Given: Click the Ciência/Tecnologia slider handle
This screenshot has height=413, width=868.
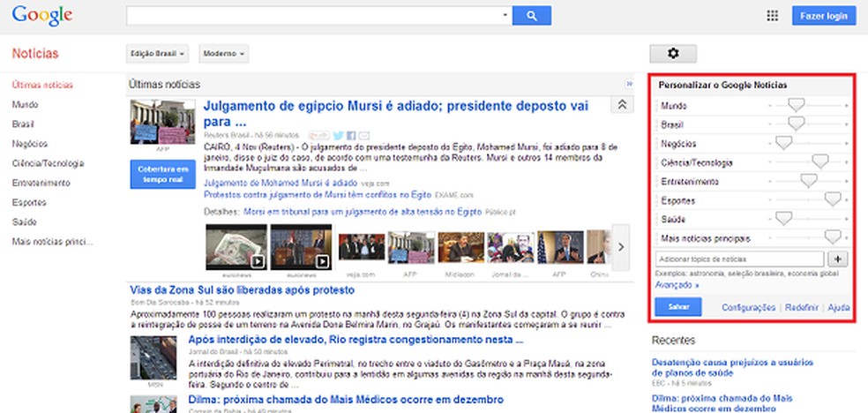Looking at the screenshot, I should (819, 161).
